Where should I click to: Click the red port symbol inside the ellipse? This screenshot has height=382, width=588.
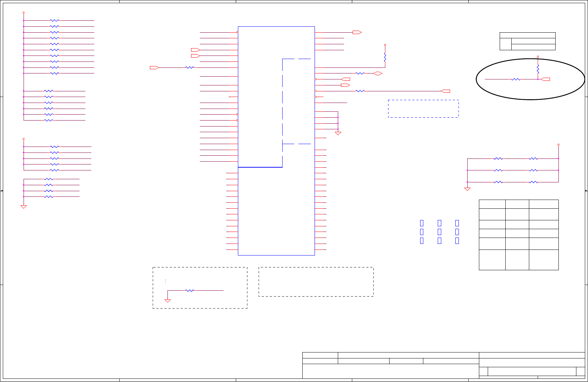pos(545,79)
